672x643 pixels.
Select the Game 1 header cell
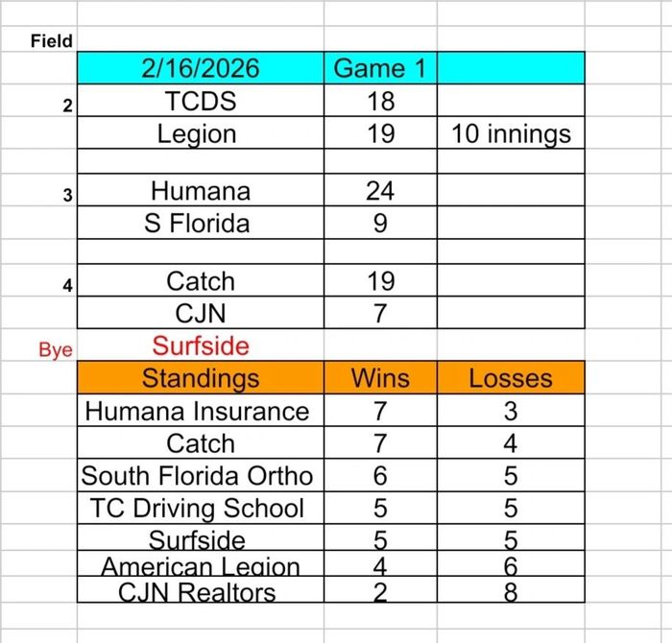tap(380, 69)
